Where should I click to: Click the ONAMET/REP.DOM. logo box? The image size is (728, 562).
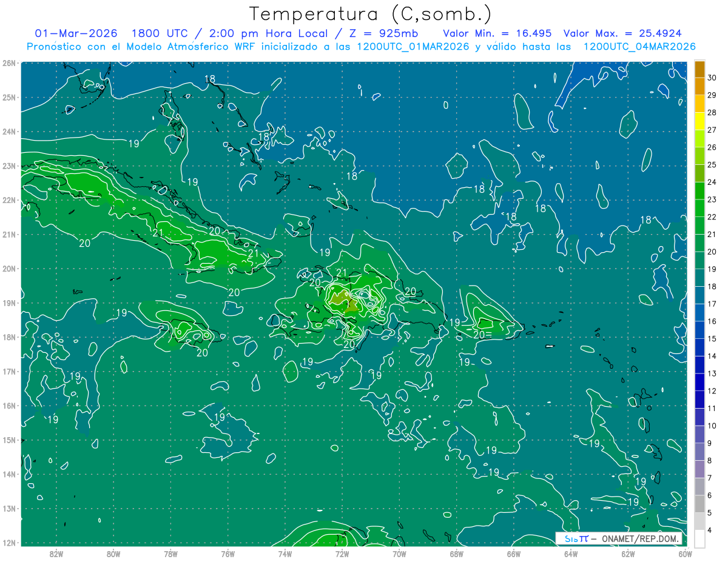(619, 538)
